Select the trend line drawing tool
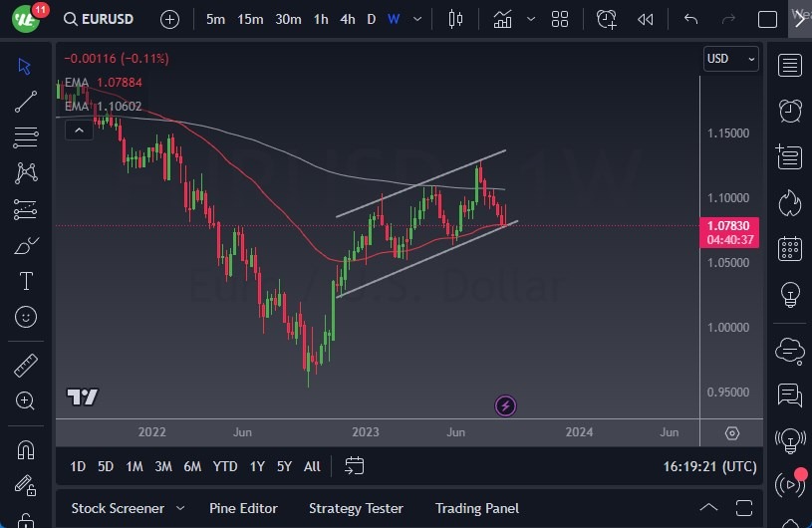Viewport: 812px width, 528px height. point(26,101)
